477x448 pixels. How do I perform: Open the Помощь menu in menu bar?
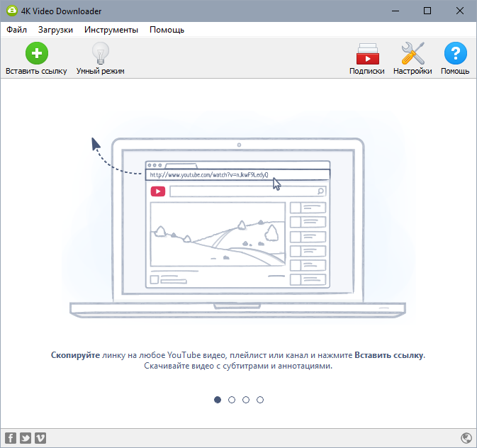point(167,30)
